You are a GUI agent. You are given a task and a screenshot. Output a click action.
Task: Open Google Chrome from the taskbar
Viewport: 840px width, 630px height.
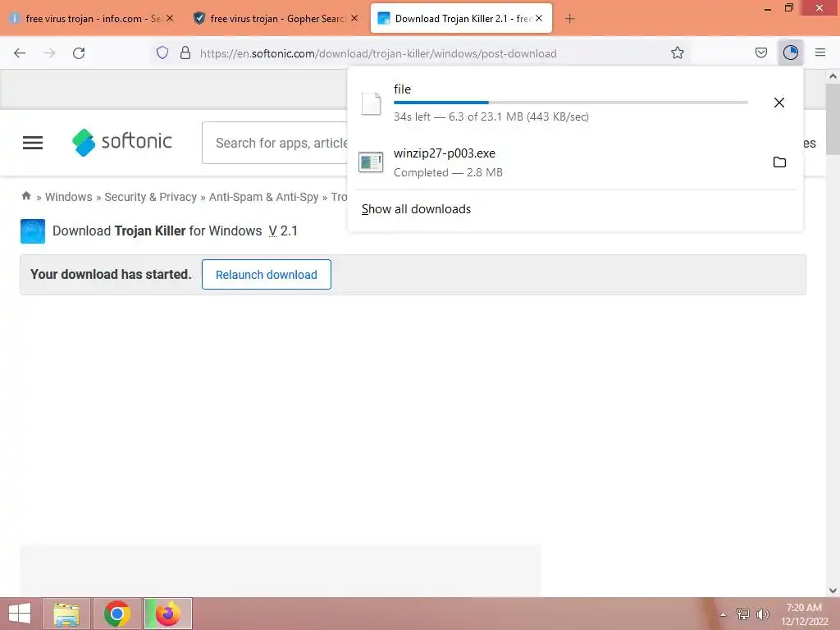point(117,614)
